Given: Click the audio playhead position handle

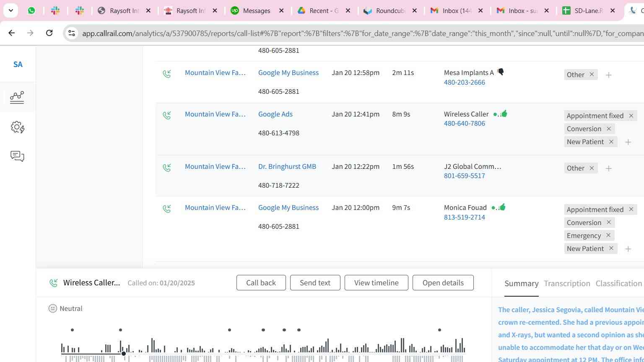Looking at the screenshot, I should (124, 354).
